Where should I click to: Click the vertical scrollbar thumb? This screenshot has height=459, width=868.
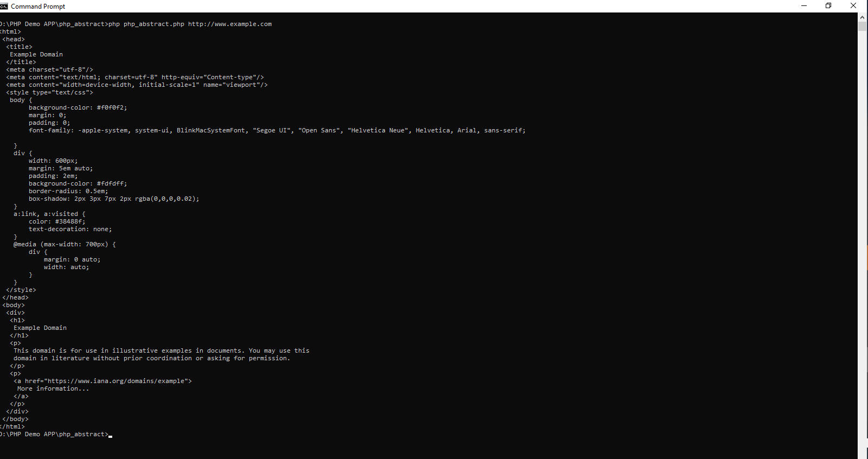(862, 26)
